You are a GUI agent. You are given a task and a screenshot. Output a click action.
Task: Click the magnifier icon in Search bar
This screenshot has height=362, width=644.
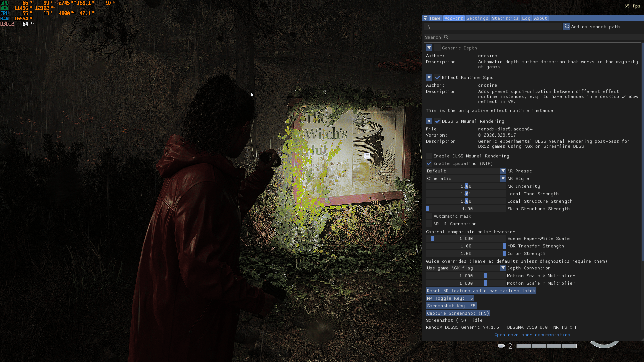click(x=446, y=37)
